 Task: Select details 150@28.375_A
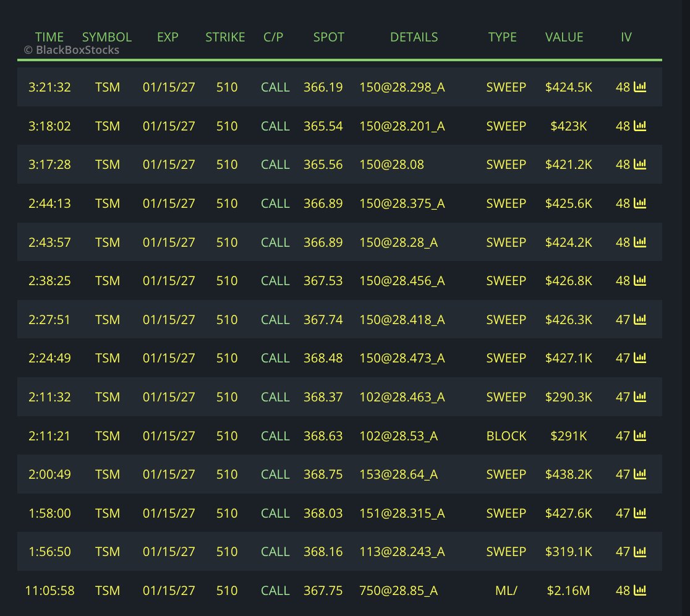[x=402, y=203]
